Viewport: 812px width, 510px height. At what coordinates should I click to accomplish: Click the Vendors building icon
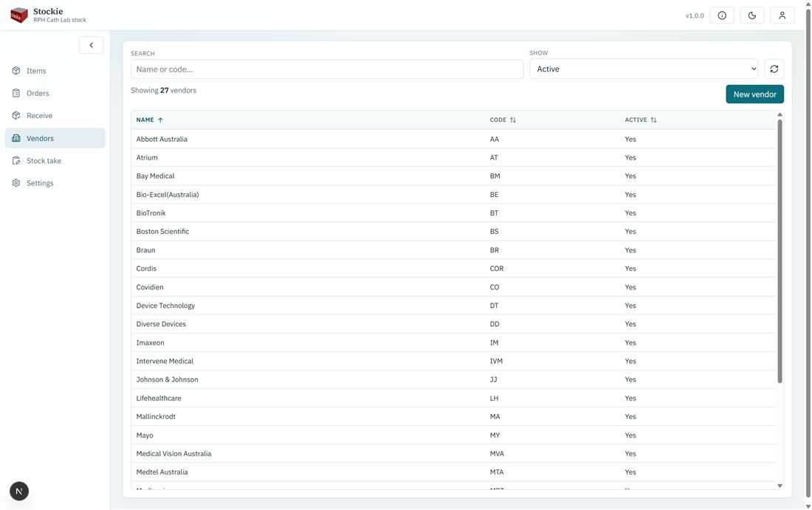[16, 138]
